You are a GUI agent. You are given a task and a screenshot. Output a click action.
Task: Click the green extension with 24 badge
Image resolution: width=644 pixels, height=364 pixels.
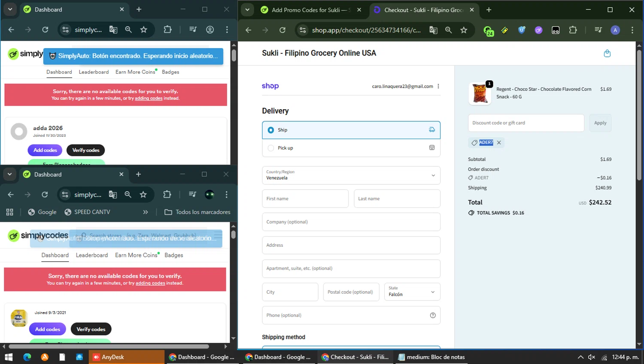pyautogui.click(x=489, y=31)
